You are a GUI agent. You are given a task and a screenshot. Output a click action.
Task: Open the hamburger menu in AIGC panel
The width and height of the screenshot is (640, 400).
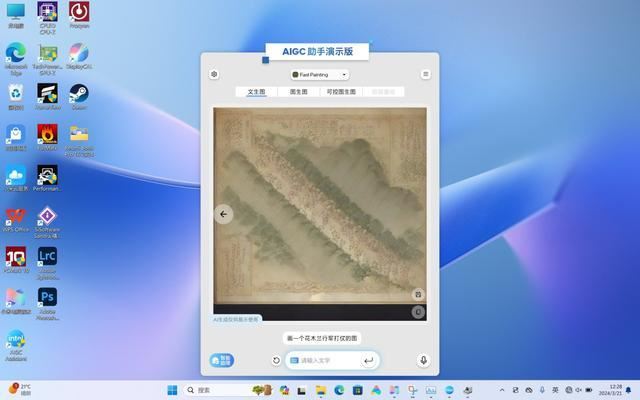(x=425, y=74)
